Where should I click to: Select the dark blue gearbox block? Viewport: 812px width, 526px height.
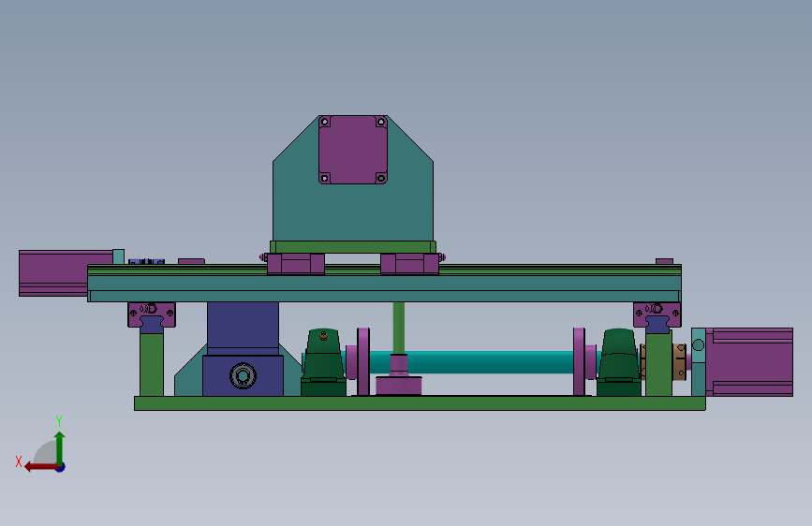click(x=243, y=349)
